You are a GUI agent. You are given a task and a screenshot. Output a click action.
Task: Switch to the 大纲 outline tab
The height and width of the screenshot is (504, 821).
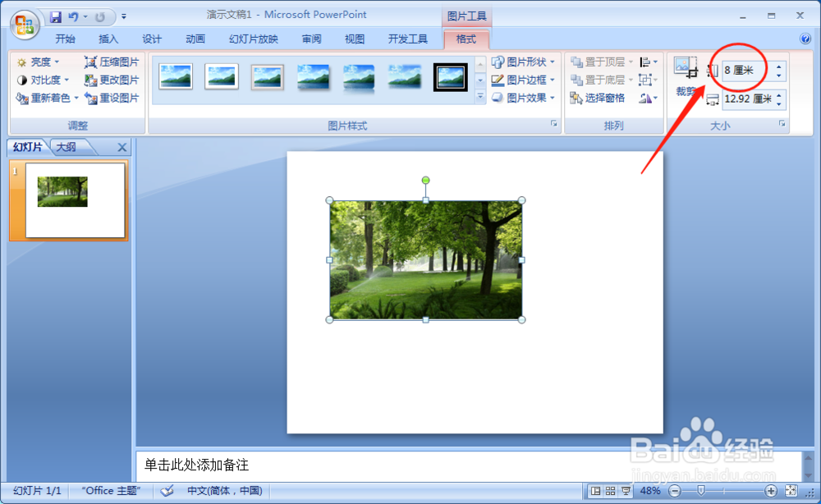click(x=67, y=148)
